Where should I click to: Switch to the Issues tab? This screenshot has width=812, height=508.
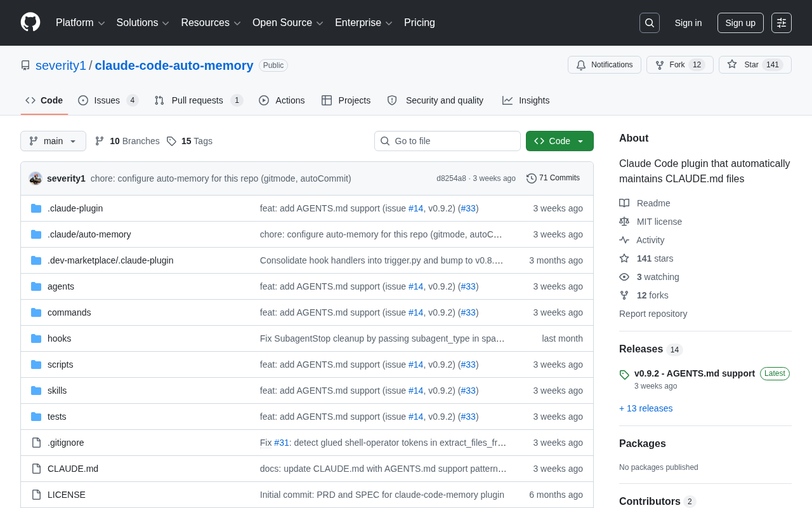(108, 100)
